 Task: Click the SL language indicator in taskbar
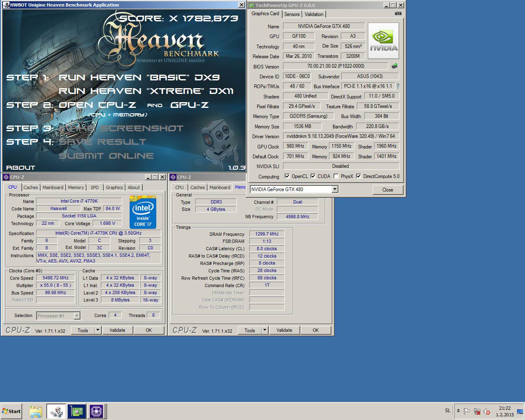(447, 411)
